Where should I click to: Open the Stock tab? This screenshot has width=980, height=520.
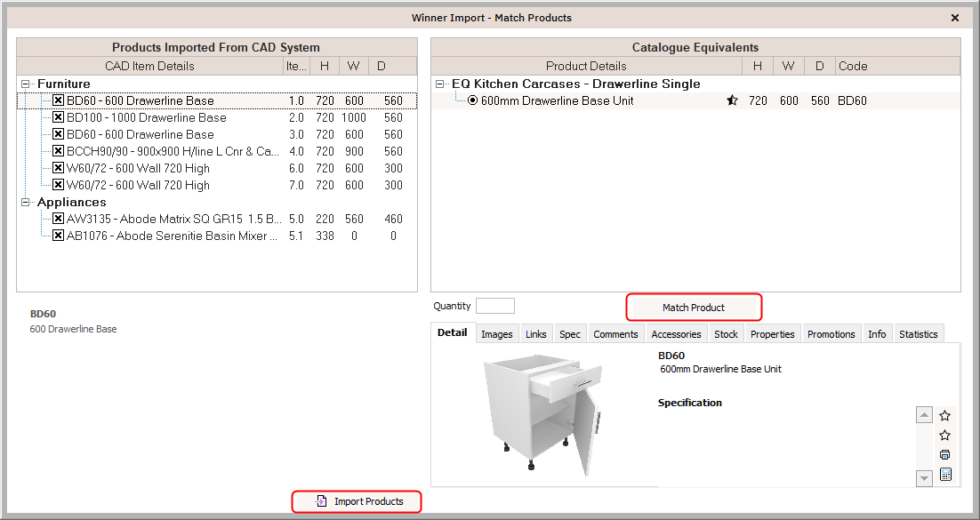[727, 334]
